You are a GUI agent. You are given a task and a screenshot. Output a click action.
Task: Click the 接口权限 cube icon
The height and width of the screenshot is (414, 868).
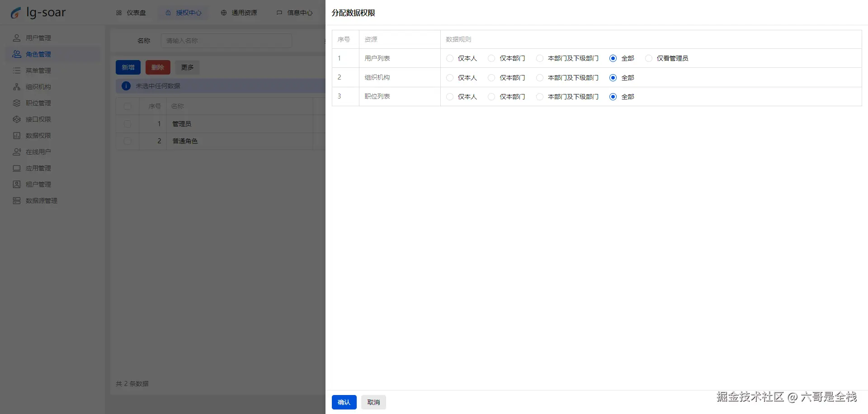point(17,119)
